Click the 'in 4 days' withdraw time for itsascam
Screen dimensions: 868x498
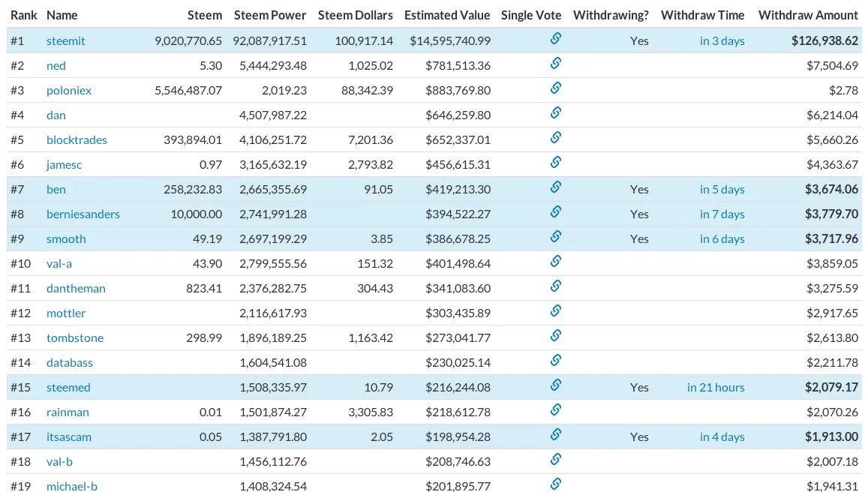(x=722, y=436)
